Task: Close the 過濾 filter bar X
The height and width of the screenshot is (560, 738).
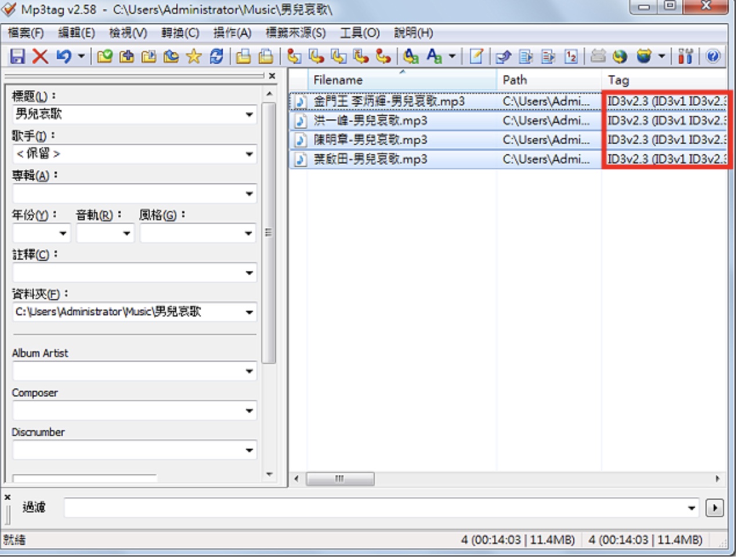Action: point(8,498)
